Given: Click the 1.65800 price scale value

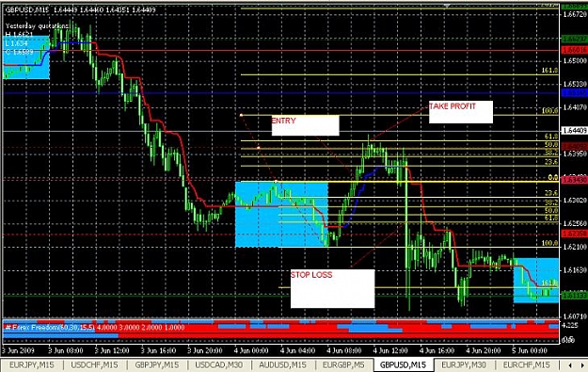Looking at the screenshot, I should coord(575,61).
